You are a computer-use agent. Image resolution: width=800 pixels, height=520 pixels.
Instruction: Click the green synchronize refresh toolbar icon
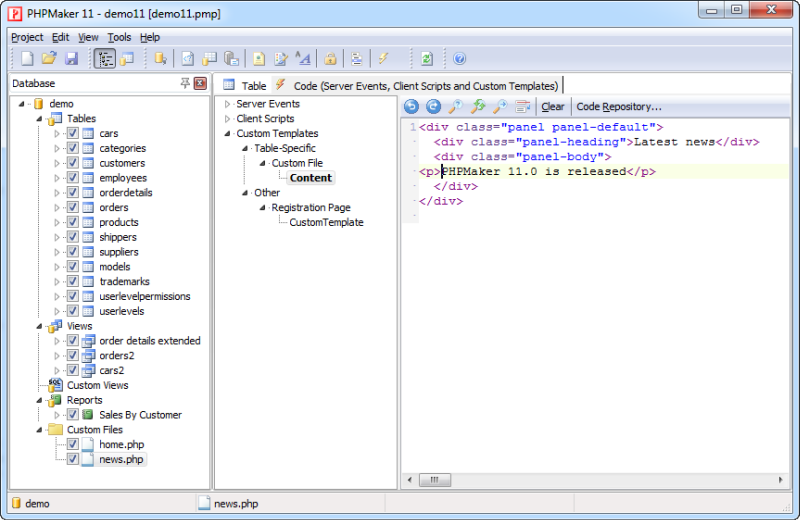tap(427, 59)
